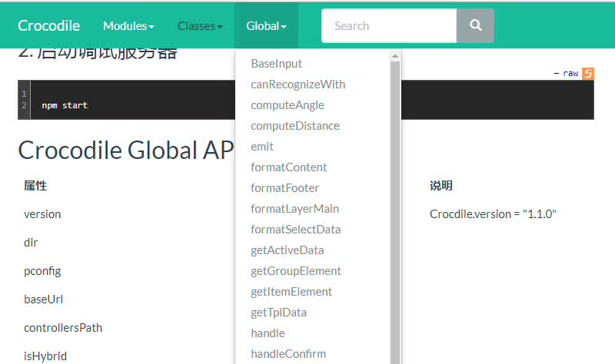View raw code via the raw link

pyautogui.click(x=570, y=73)
